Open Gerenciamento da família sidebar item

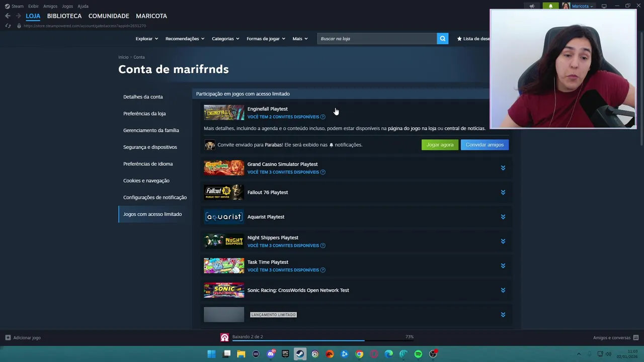click(151, 130)
